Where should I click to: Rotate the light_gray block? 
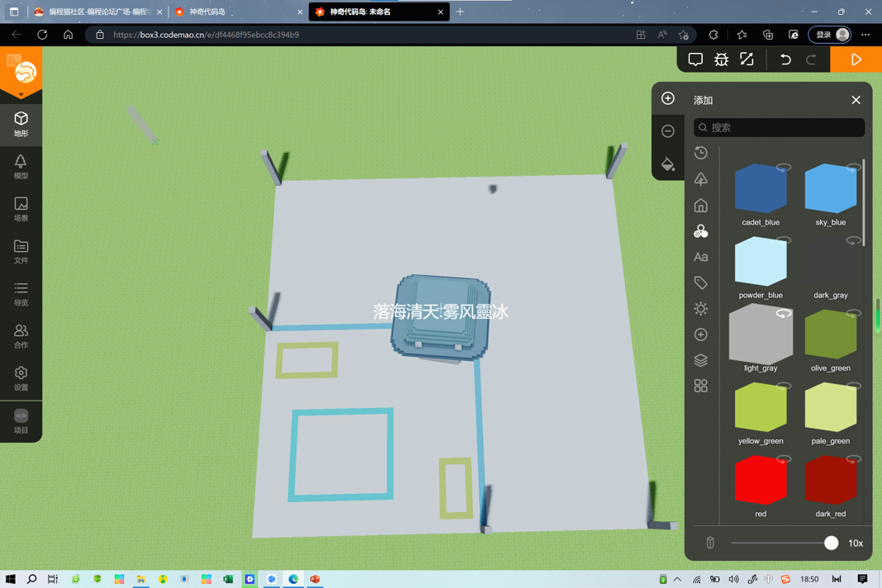[x=784, y=314]
